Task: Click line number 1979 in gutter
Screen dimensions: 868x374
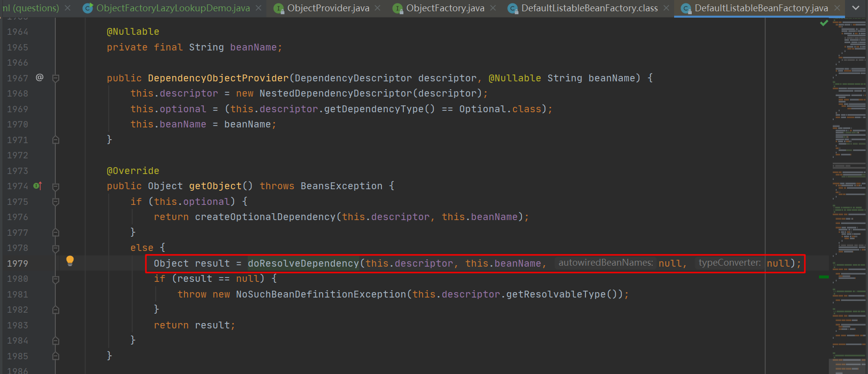Action: 18,263
